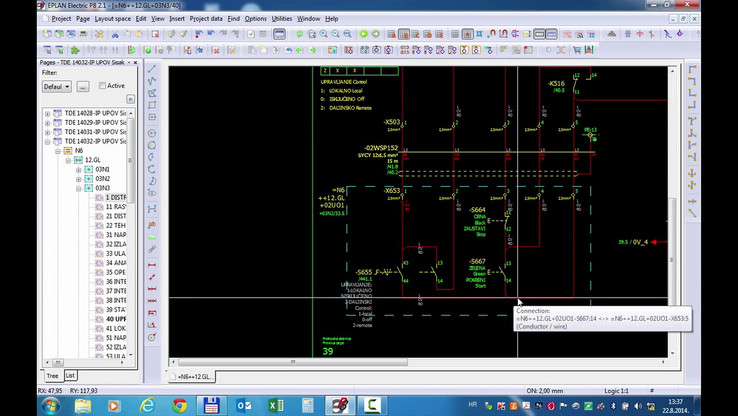The height and width of the screenshot is (416, 738).
Task: Expand the TDE 14028-IP UPOV project node
Action: pyautogui.click(x=48, y=114)
